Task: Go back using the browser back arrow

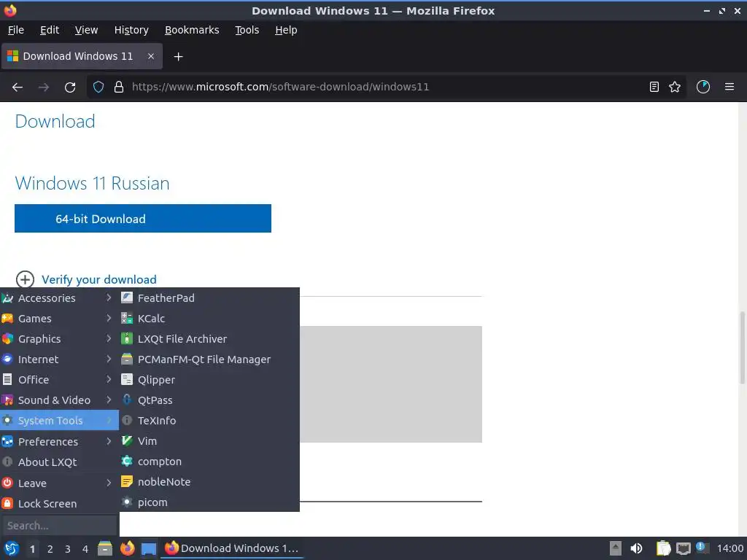Action: 18,87
